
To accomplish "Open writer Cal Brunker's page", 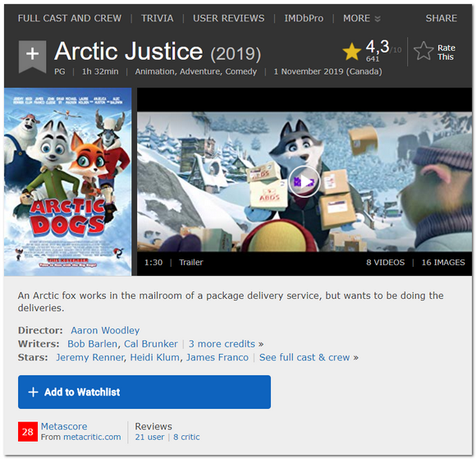I will click(x=150, y=343).
